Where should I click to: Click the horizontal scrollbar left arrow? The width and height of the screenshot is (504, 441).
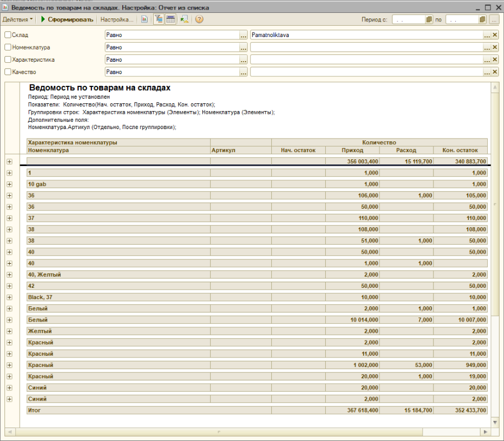click(x=10, y=431)
